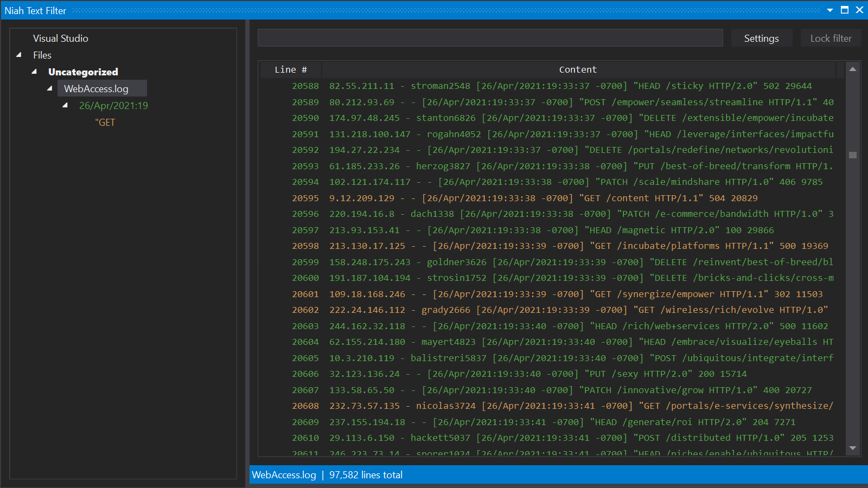
Task: Select the "GET filter node
Action: (x=105, y=122)
